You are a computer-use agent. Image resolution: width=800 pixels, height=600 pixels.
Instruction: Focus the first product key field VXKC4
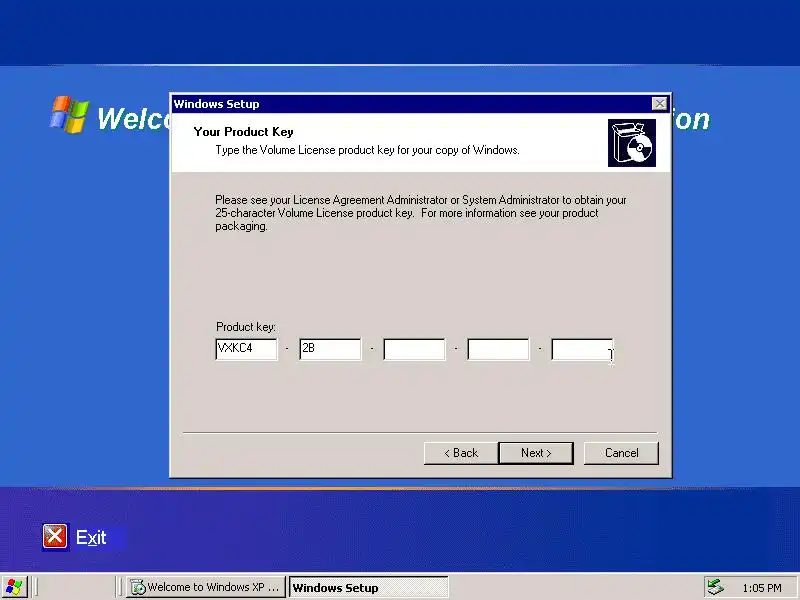click(246, 349)
